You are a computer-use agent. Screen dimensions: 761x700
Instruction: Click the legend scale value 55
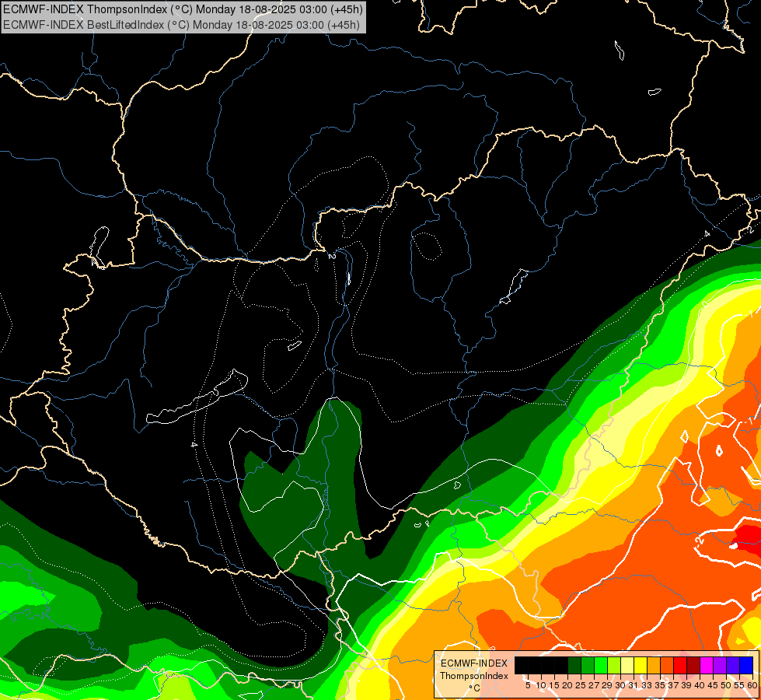click(x=739, y=685)
